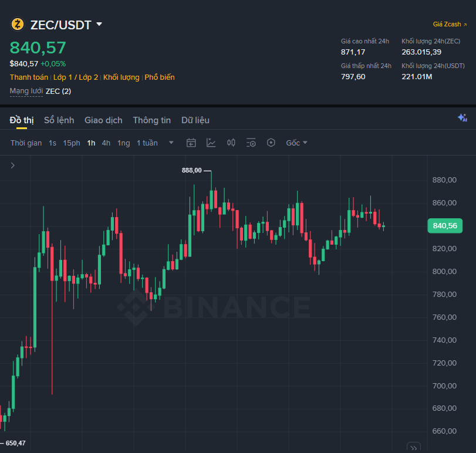This screenshot has width=476, height=453.
Task: Select the Khối lượng tag
Action: pos(121,77)
